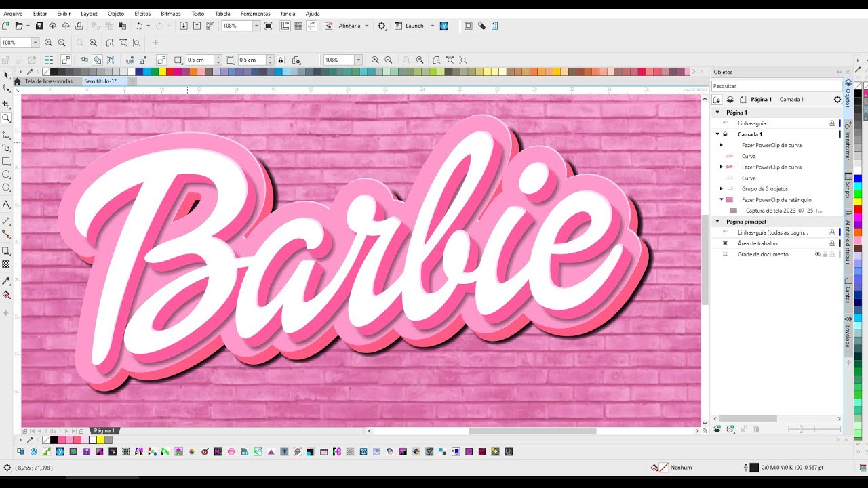The image size is (868, 488).
Task: Select the Connector tool
Action: click(6, 234)
